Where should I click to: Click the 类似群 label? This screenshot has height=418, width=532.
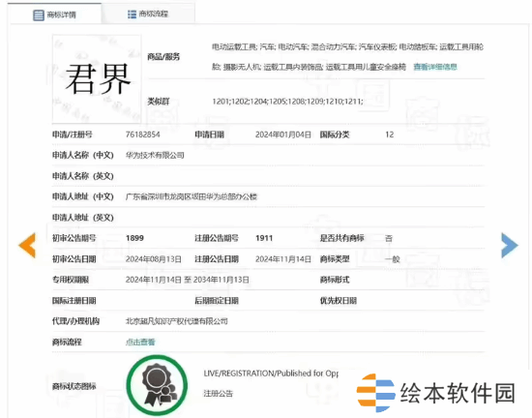point(158,101)
